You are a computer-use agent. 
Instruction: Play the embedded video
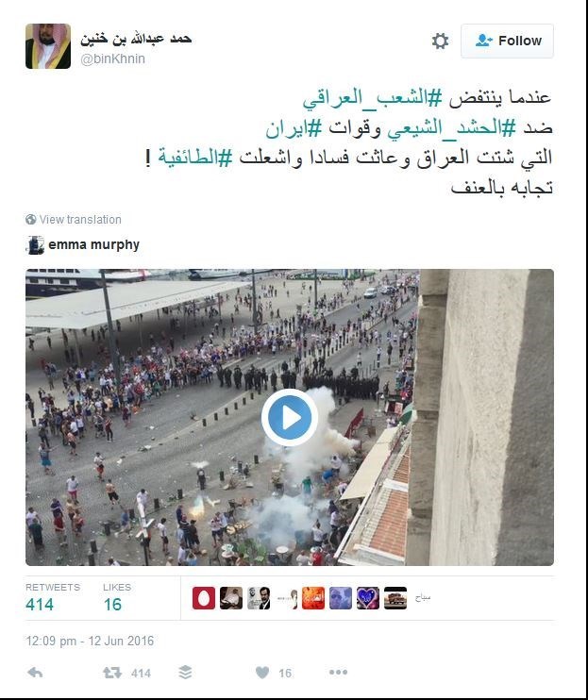(290, 417)
